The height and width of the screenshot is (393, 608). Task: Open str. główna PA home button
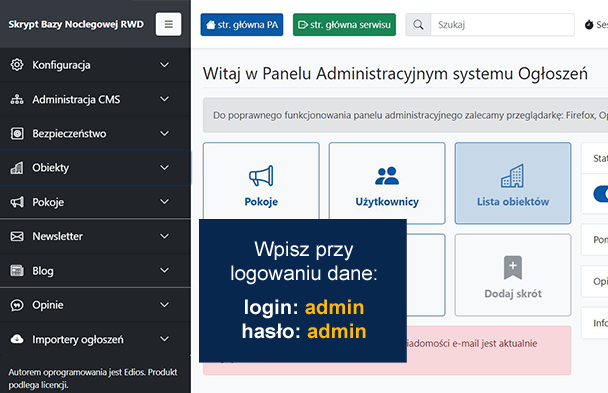pyautogui.click(x=242, y=25)
